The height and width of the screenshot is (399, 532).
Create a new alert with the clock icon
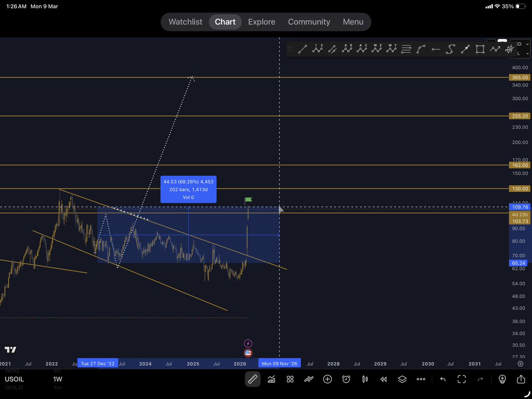(x=346, y=379)
